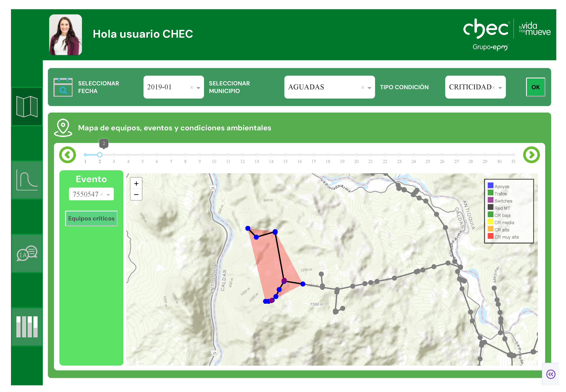This screenshot has height=392, width=566.
Task: Expand the date dropdown showing 2019-01
Action: [198, 88]
